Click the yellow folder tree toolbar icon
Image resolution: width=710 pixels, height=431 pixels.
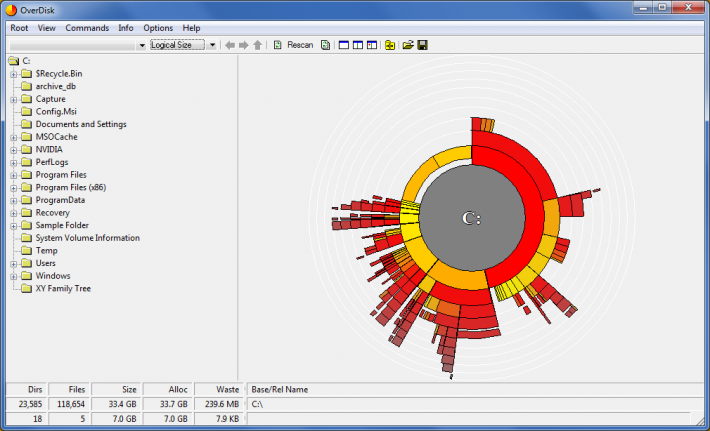pos(390,45)
